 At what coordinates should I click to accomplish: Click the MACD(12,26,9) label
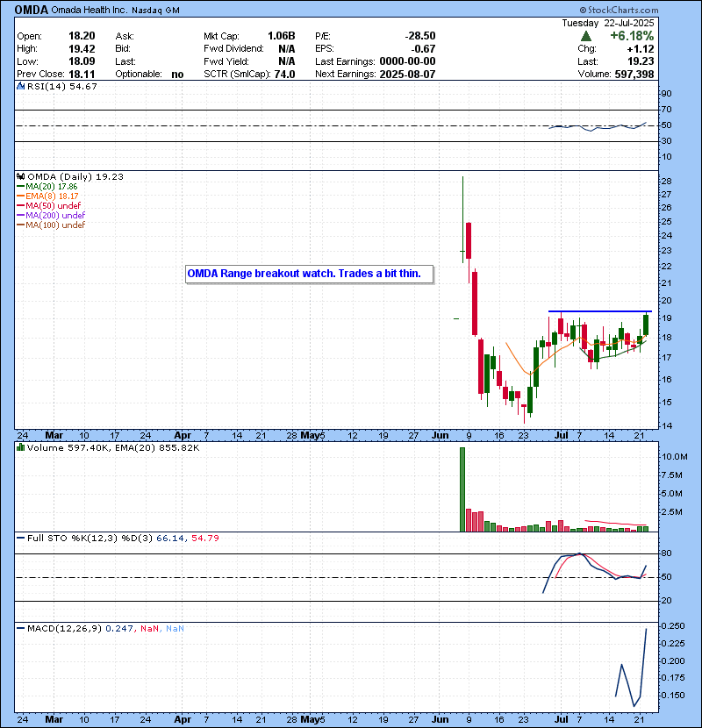coord(65,628)
